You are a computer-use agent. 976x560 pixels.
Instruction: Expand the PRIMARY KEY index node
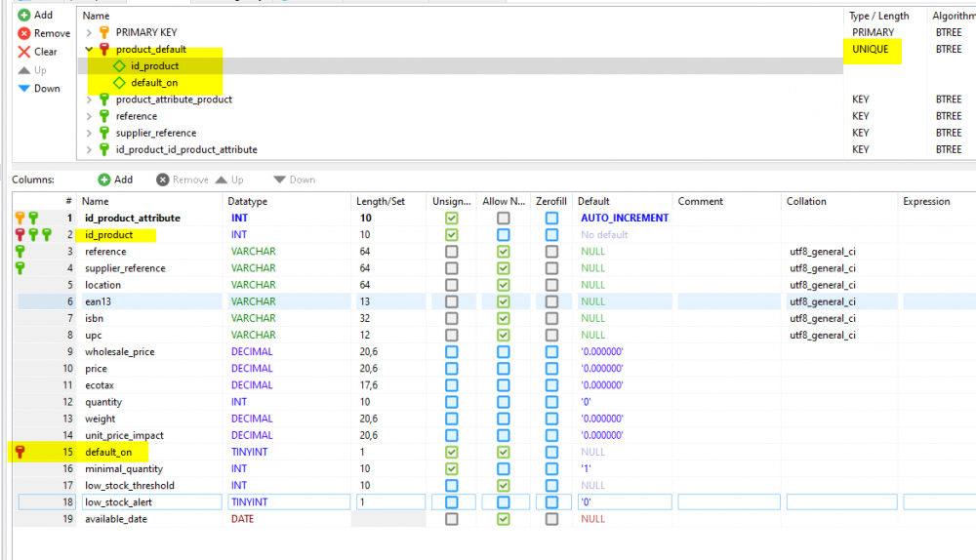(90, 33)
